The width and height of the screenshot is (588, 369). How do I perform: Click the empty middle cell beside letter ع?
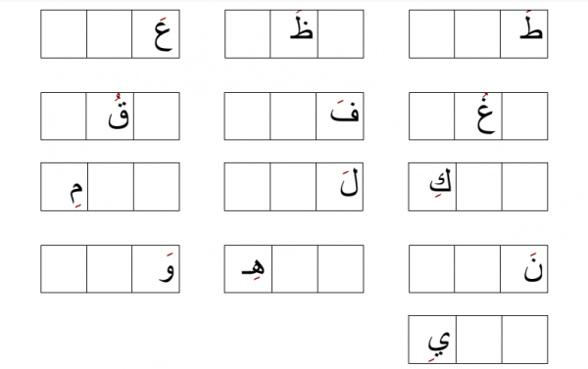(109, 34)
